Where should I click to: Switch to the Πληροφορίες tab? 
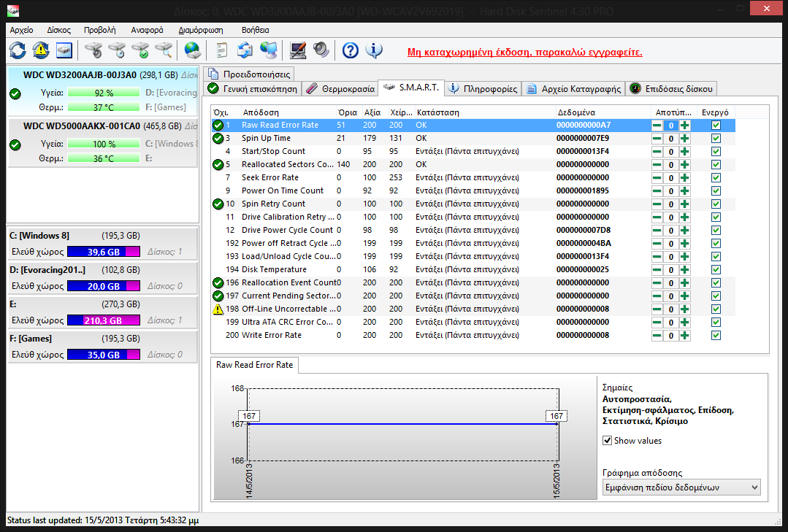pyautogui.click(x=483, y=89)
